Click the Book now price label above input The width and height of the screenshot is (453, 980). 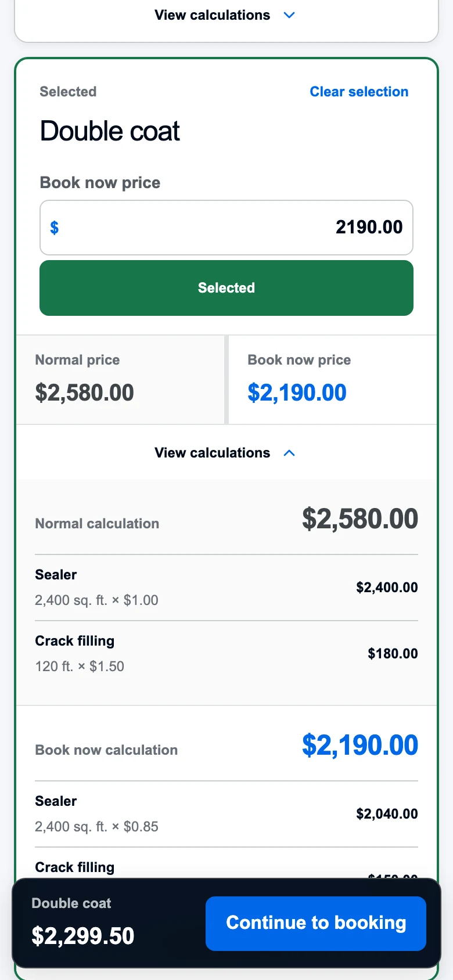tap(100, 183)
